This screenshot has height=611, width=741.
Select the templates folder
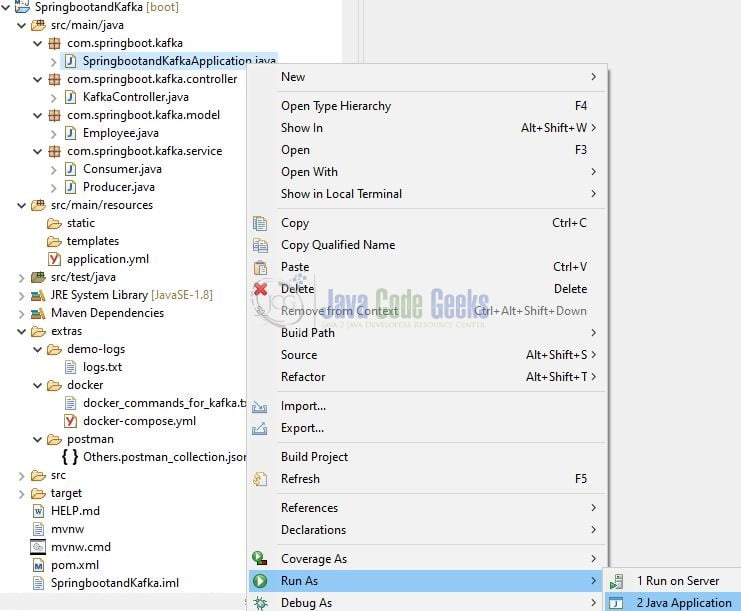tap(93, 241)
